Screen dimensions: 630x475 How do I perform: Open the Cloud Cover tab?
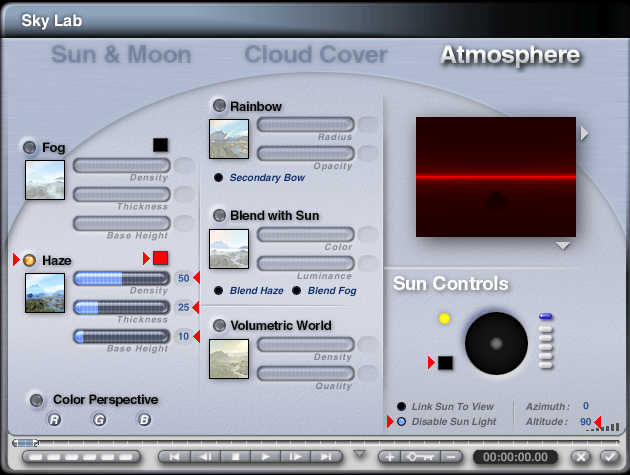coord(316,54)
